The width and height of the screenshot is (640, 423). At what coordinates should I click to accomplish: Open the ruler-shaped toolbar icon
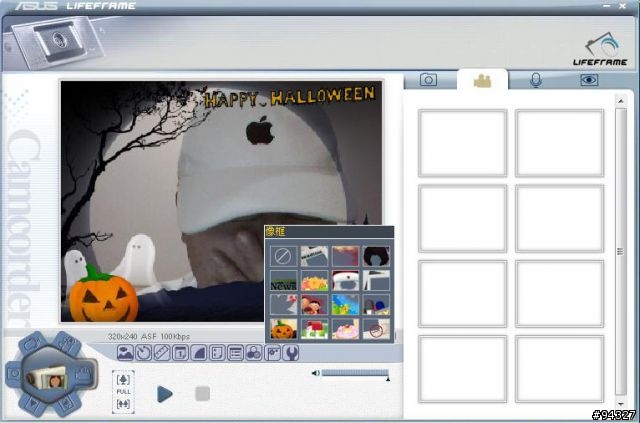click(x=162, y=352)
